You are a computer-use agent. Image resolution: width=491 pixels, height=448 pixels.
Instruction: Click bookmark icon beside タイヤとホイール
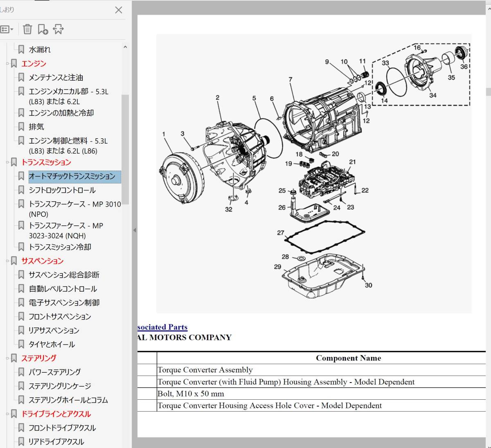[x=21, y=344]
